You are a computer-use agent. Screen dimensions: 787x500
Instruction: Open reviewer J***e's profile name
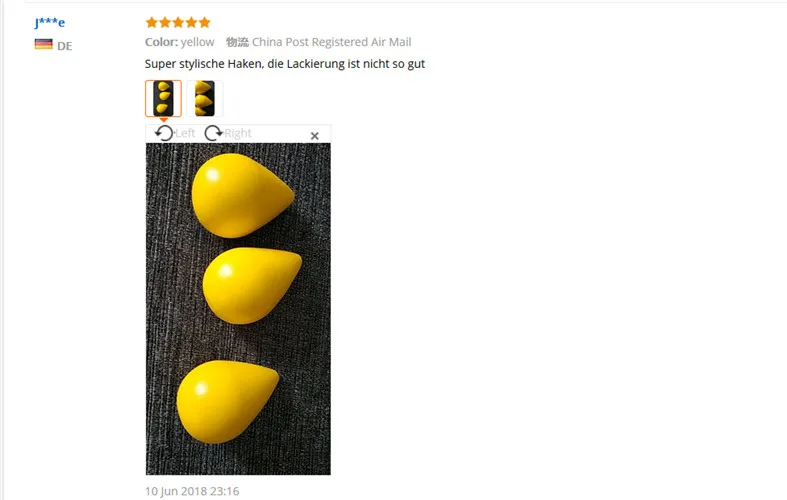50,23
